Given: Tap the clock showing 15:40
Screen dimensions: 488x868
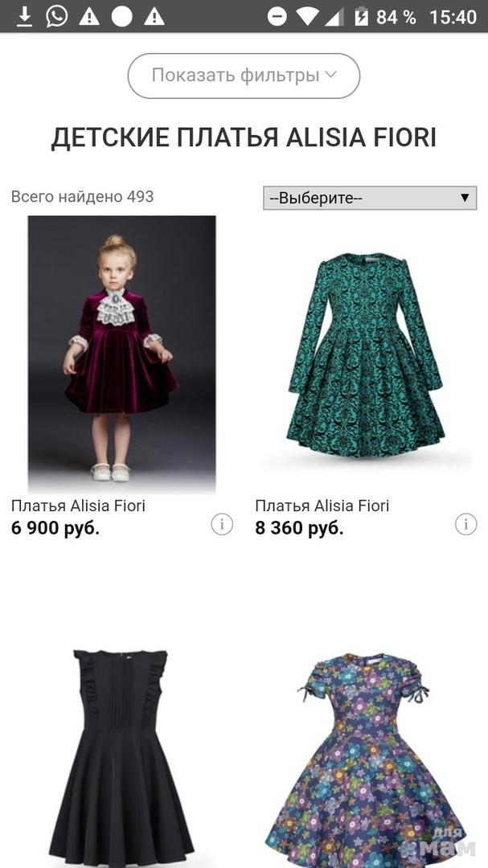Looking at the screenshot, I should [453, 16].
